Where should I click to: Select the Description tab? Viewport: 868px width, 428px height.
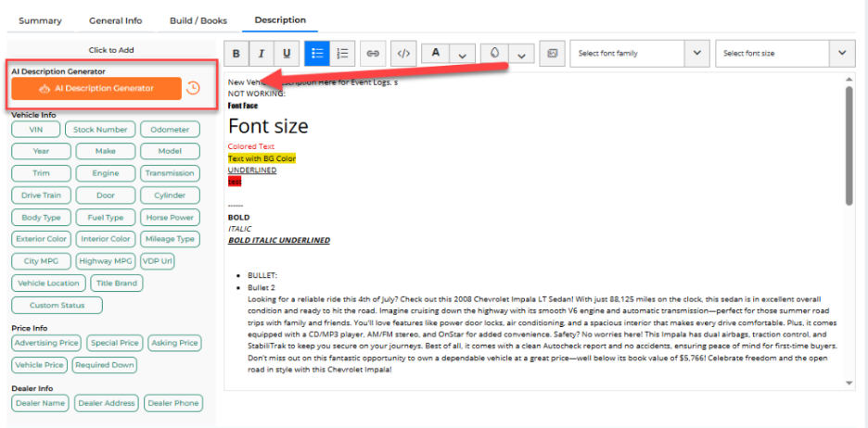coord(280,20)
